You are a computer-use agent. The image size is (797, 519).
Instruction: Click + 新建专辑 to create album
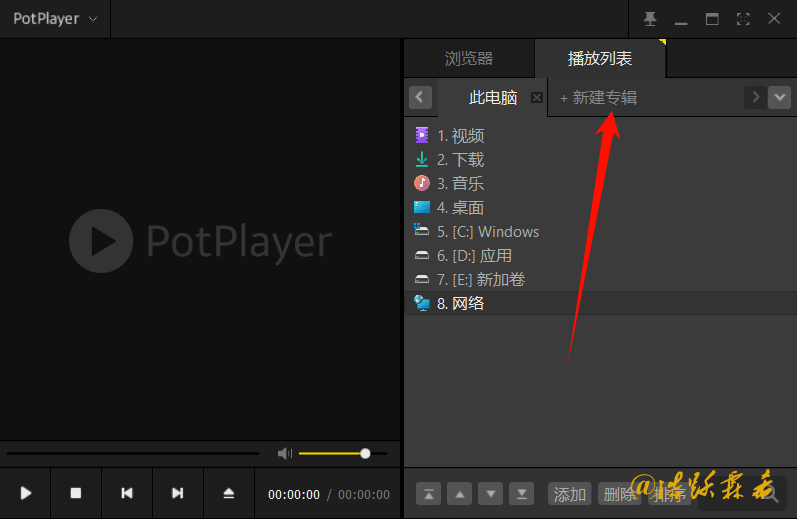click(x=598, y=98)
